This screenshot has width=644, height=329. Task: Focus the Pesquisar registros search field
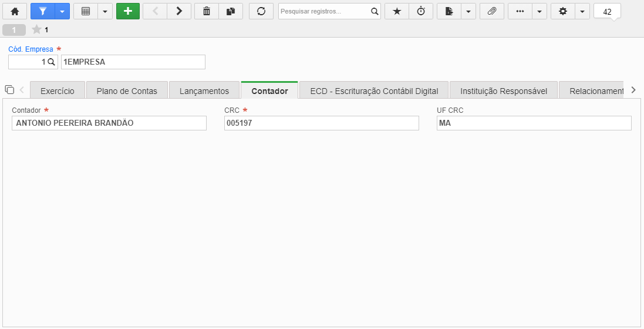(x=325, y=12)
